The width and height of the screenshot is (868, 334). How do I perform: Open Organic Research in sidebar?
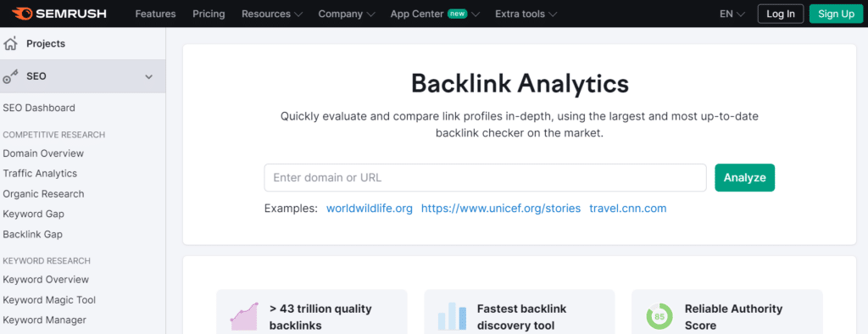tap(43, 194)
